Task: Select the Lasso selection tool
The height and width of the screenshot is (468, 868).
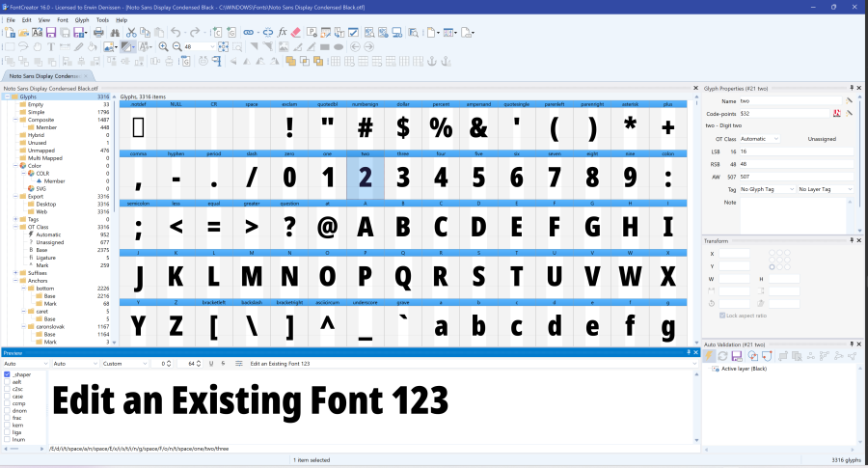Action: click(x=23, y=47)
